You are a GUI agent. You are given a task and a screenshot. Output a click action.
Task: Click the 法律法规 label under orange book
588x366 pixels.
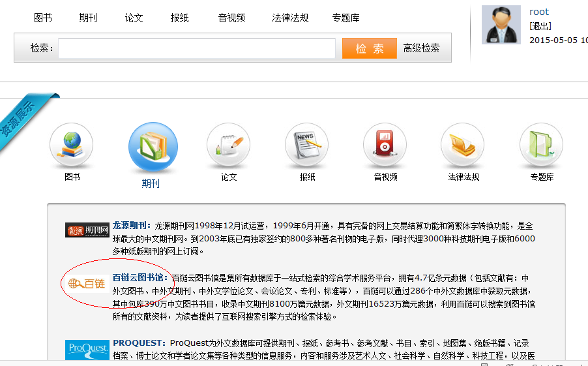pyautogui.click(x=463, y=177)
